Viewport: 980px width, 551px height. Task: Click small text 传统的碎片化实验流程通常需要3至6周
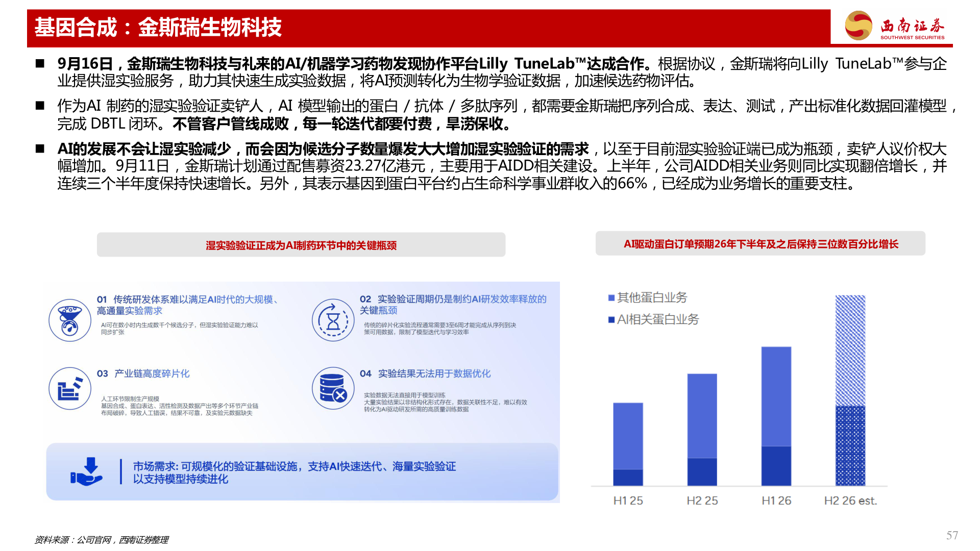(440, 329)
